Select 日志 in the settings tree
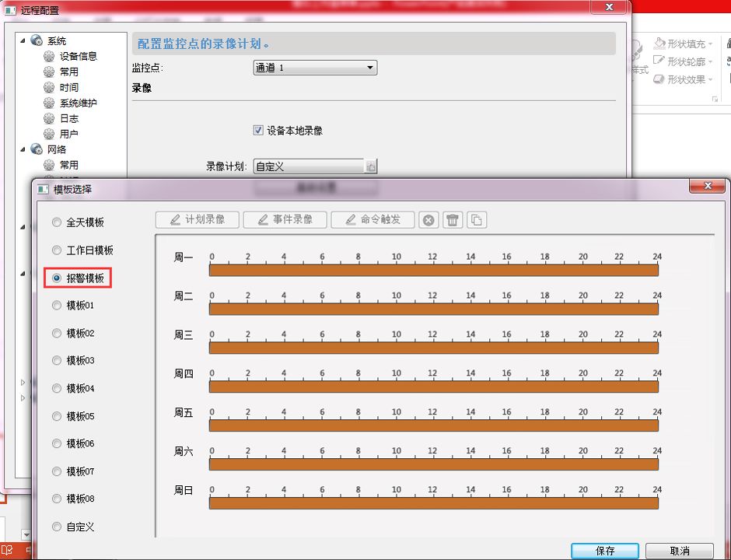This screenshot has width=731, height=560. click(x=47, y=118)
